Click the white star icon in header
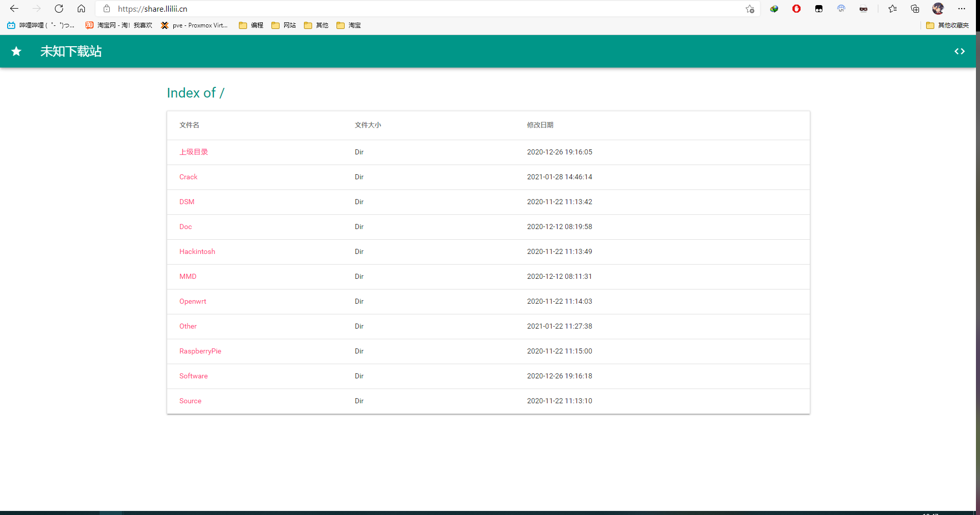The image size is (980, 515). [x=16, y=51]
